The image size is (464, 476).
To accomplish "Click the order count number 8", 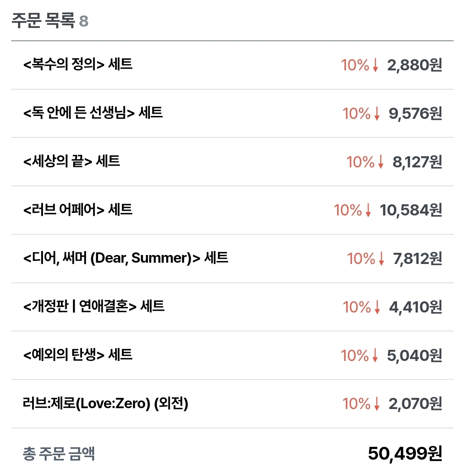I will click(84, 21).
